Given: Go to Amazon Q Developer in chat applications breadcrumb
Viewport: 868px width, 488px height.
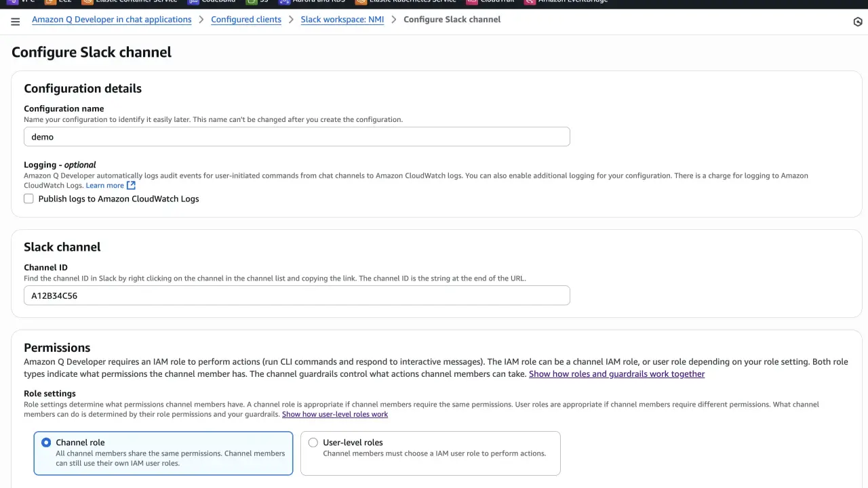Looking at the screenshot, I should 112,20.
